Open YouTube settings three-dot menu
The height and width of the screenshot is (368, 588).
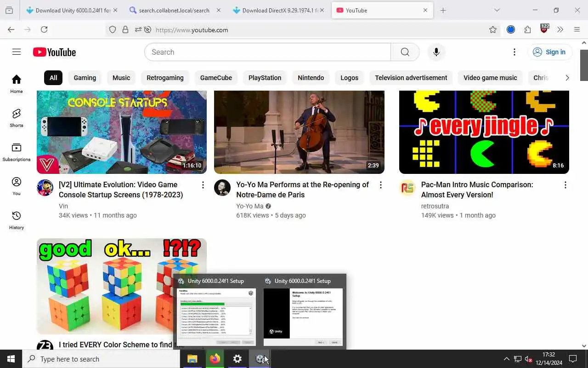point(514,52)
